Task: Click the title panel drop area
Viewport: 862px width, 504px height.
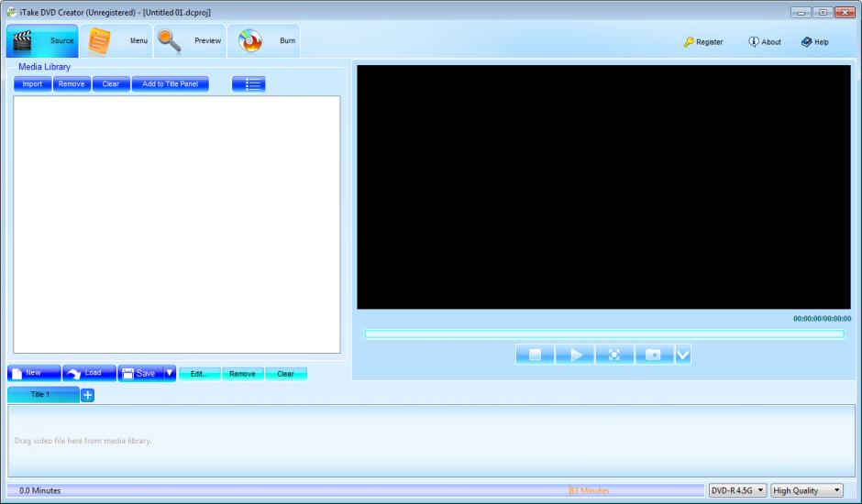Action: (x=432, y=441)
